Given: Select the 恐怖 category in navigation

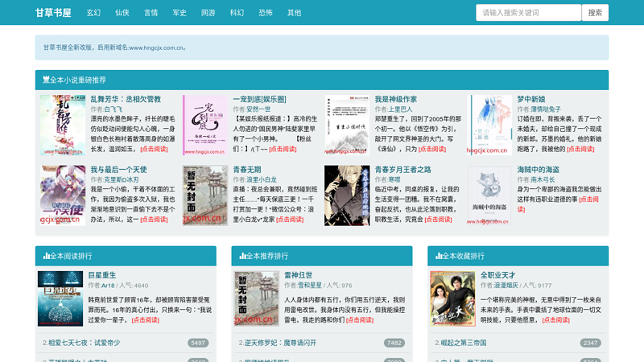Looking at the screenshot, I should pyautogui.click(x=266, y=13).
